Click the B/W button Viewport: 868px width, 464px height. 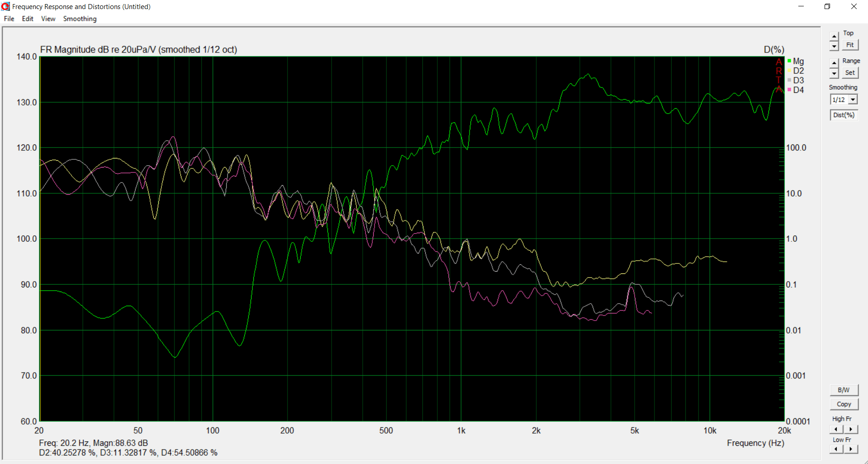[x=844, y=390]
